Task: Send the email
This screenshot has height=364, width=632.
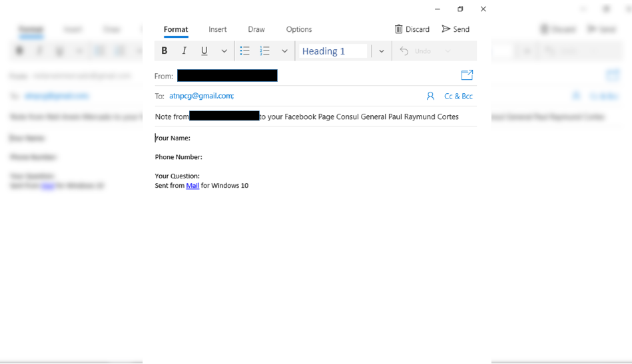Action: point(456,29)
